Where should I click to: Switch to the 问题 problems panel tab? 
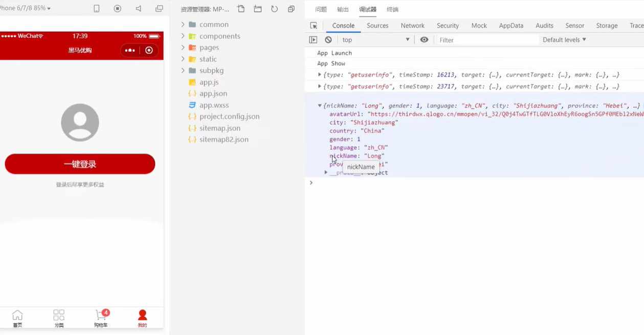point(321,9)
